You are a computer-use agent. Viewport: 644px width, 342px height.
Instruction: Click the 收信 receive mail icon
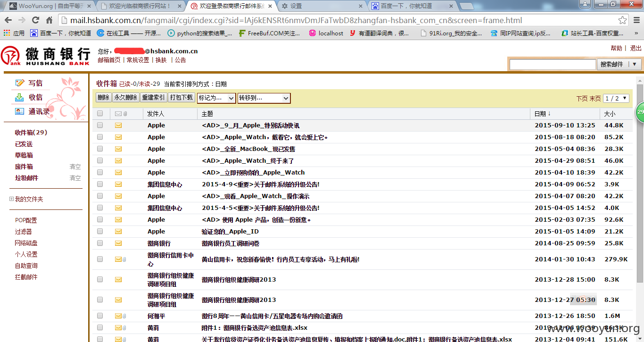(x=19, y=97)
